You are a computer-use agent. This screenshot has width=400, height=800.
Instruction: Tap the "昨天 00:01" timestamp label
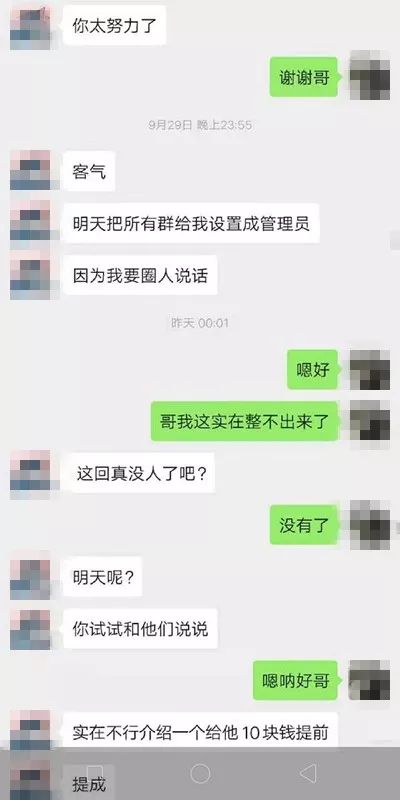tap(200, 322)
